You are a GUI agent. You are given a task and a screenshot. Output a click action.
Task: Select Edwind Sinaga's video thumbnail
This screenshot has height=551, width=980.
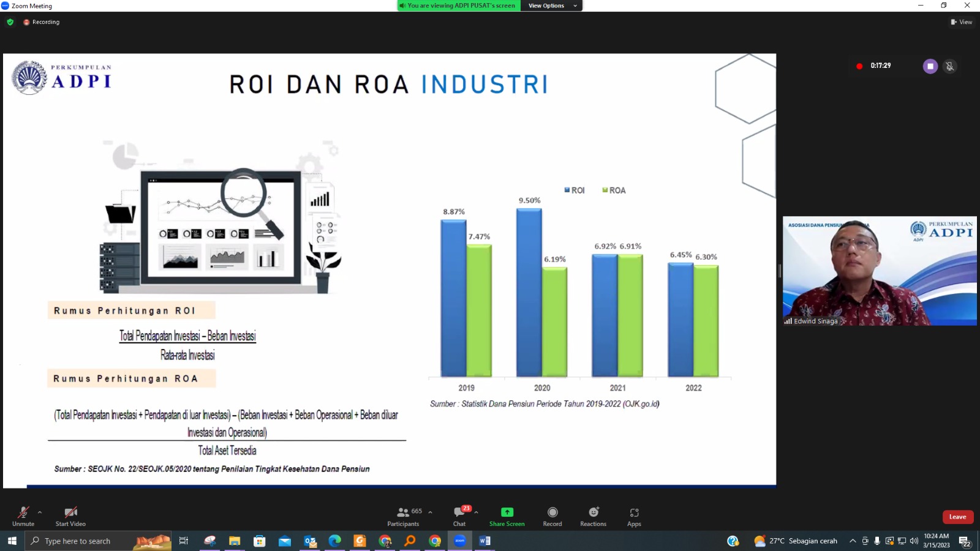pos(880,271)
